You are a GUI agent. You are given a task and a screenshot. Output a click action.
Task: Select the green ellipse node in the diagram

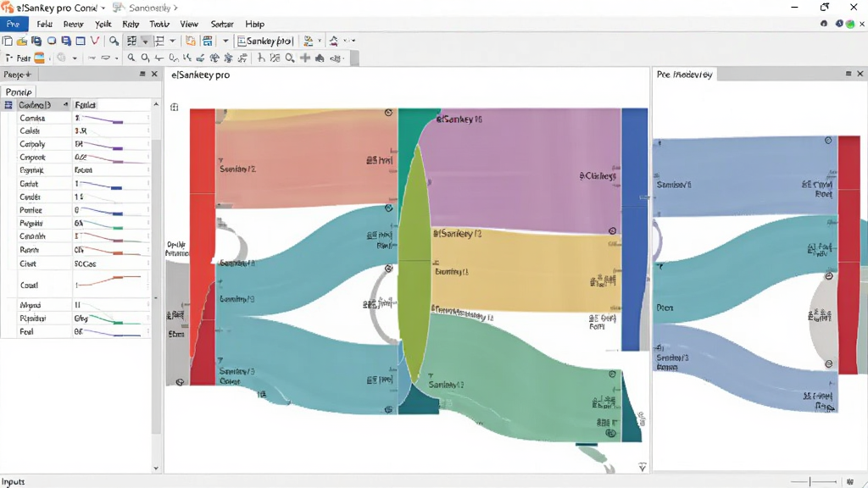414,263
